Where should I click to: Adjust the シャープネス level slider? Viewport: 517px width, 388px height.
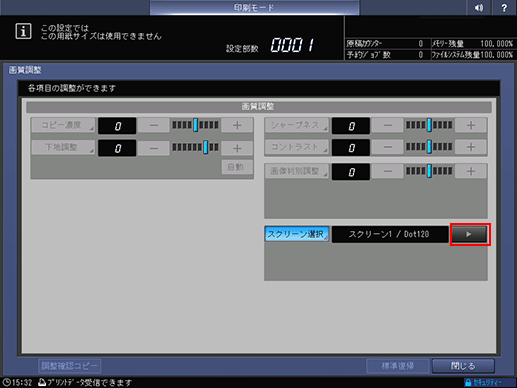[429, 125]
